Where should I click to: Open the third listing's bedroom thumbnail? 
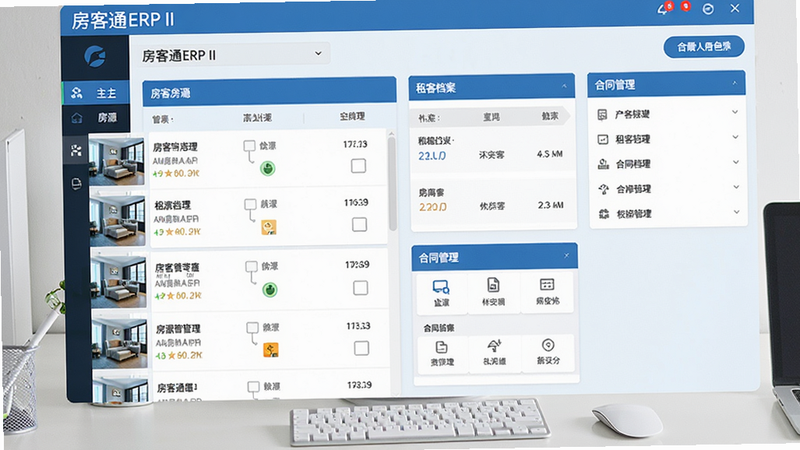point(118,282)
